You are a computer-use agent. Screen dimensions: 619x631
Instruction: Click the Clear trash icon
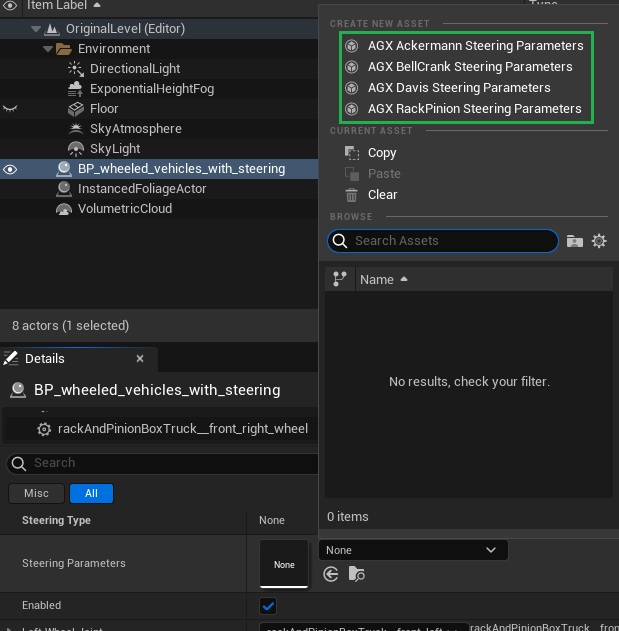[351, 195]
